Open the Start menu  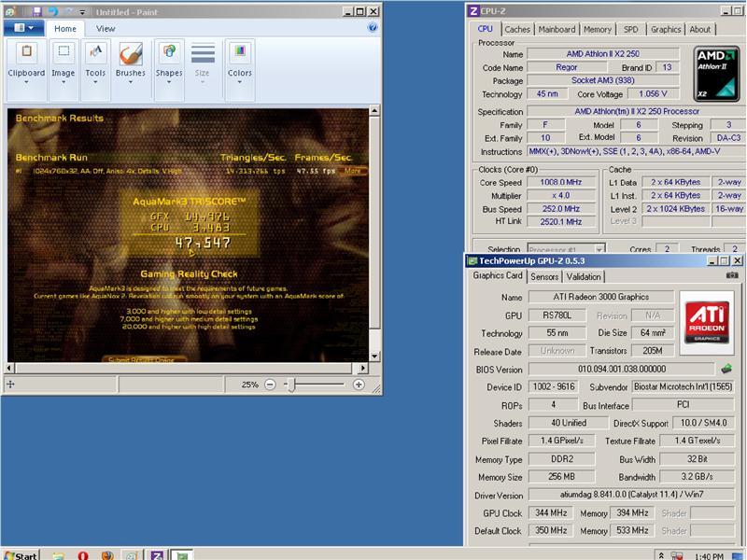21,555
